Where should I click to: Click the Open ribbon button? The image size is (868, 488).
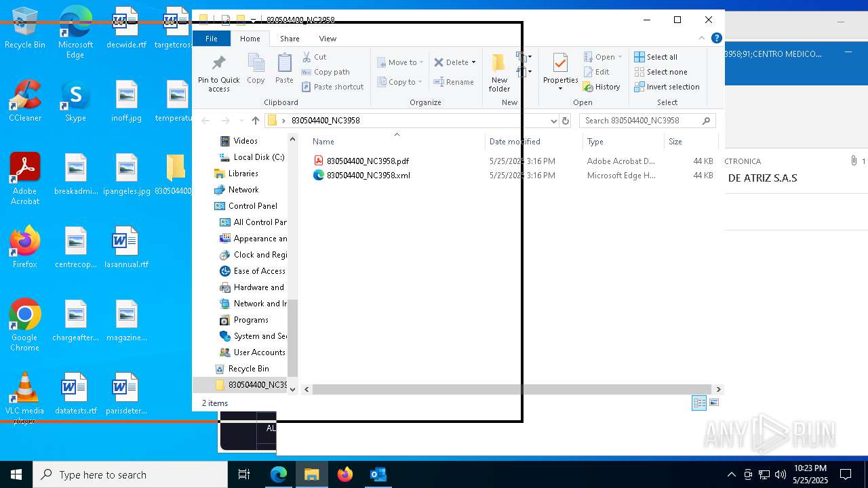point(599,57)
